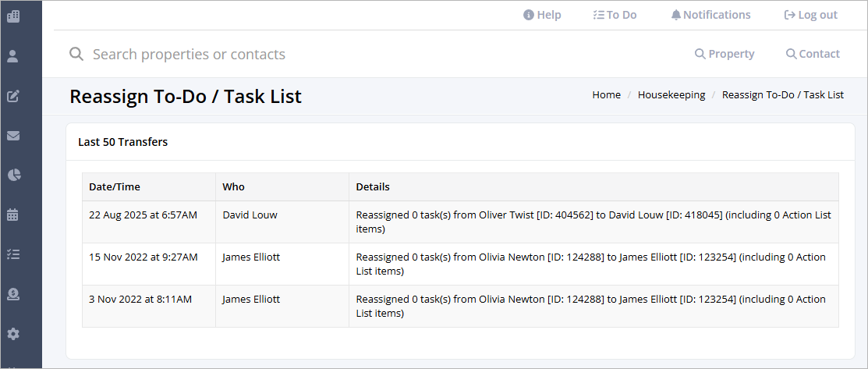Open the envelope mail sidebar icon
868x369 pixels.
13,136
